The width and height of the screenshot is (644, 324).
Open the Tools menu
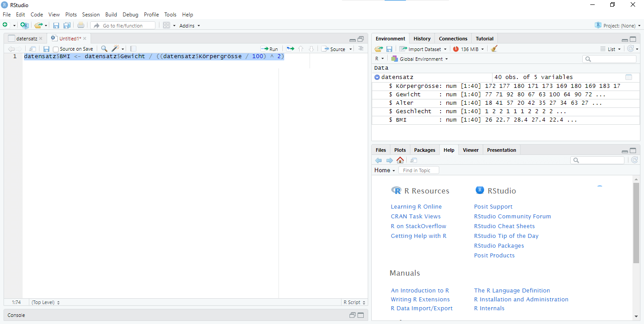170,15
